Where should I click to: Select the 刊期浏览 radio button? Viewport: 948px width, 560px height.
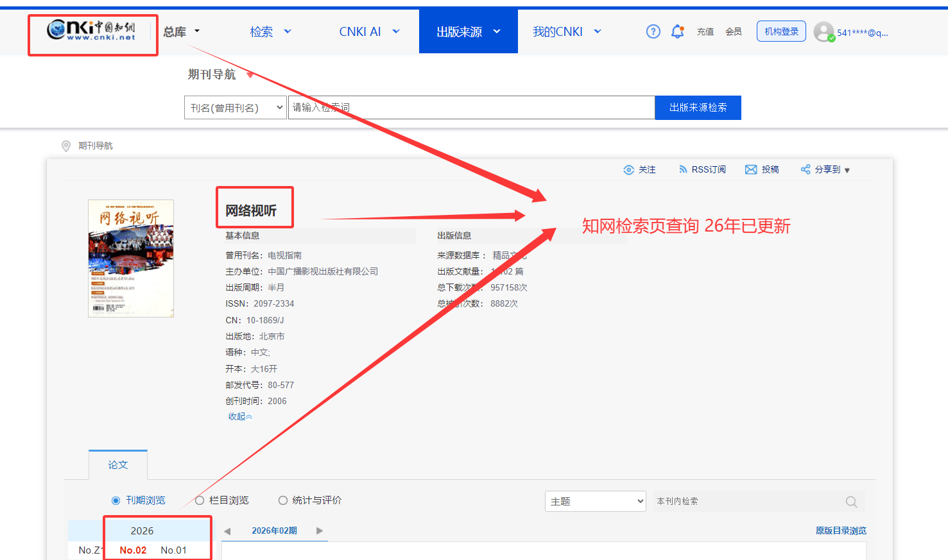coord(116,500)
